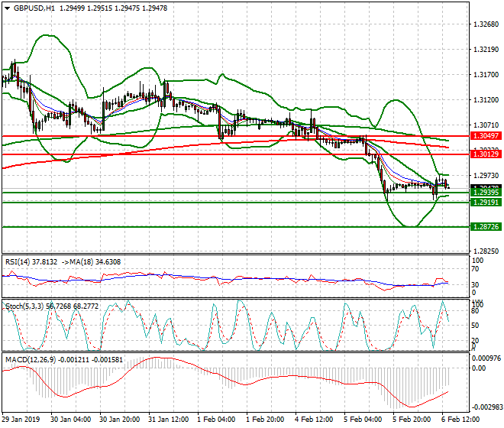Select the 29 Jan 2019 time axis label
The height and width of the screenshot is (428, 504).
click(x=21, y=420)
